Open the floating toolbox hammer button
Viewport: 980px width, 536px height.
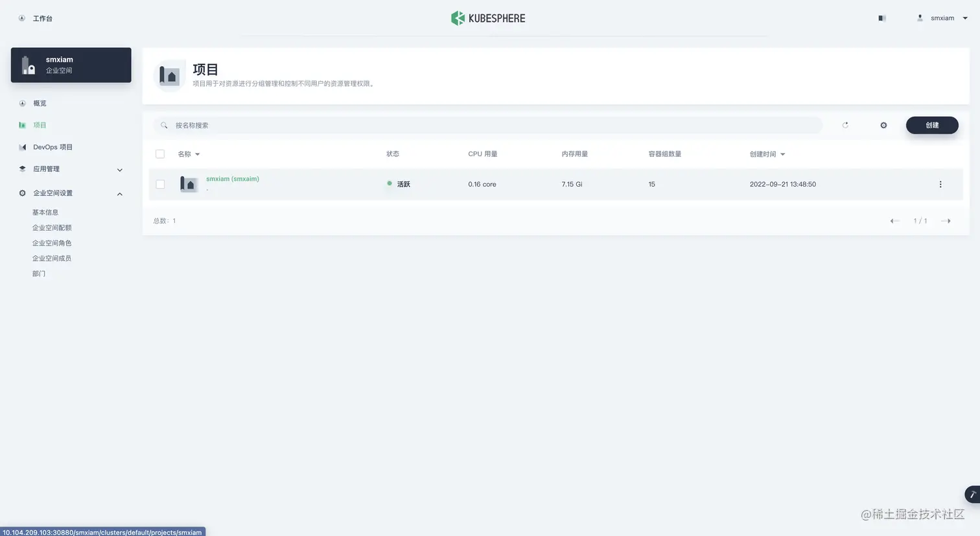pyautogui.click(x=972, y=495)
